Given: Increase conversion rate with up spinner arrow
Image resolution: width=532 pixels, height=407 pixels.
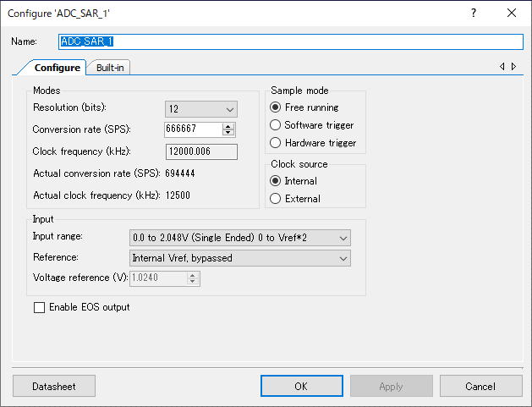Looking at the screenshot, I should [x=228, y=126].
